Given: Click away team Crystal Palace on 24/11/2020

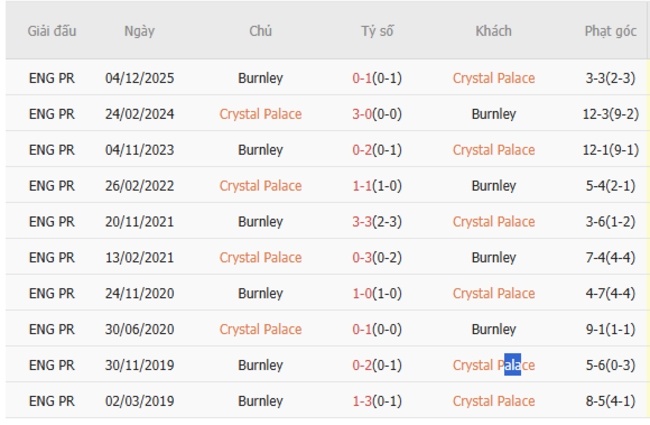Looking at the screenshot, I should click(493, 294).
